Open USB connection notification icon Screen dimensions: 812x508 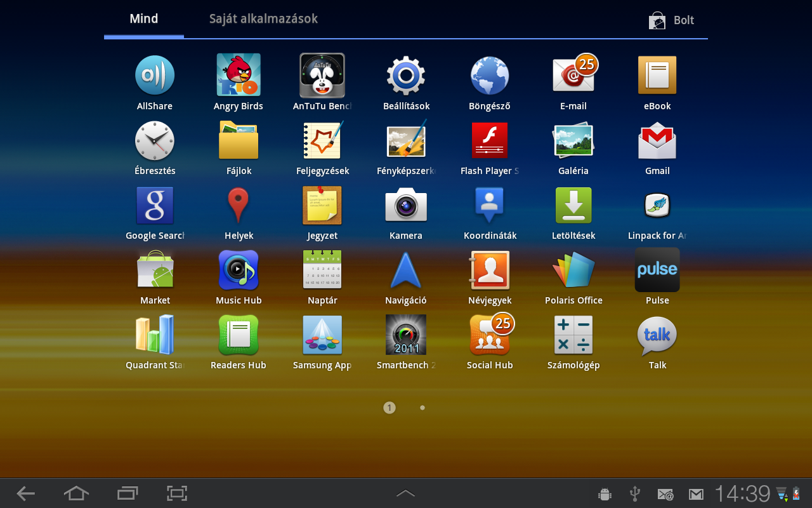634,494
